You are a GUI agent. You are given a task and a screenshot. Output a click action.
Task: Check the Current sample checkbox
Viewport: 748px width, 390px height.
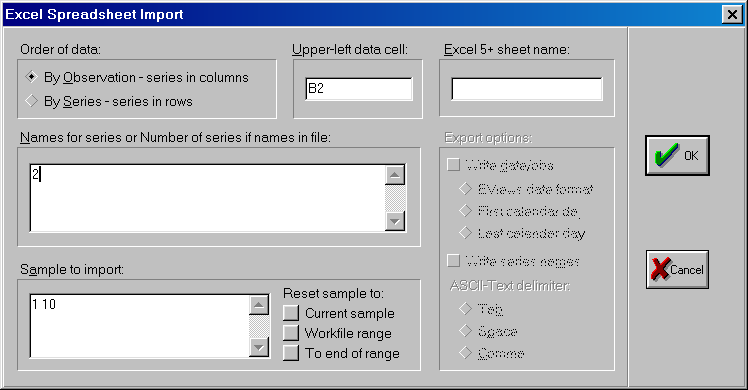pyautogui.click(x=291, y=313)
